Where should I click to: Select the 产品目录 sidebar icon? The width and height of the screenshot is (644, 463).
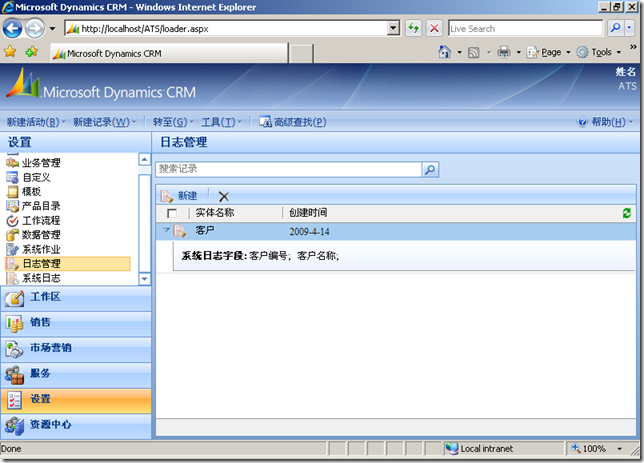12,206
